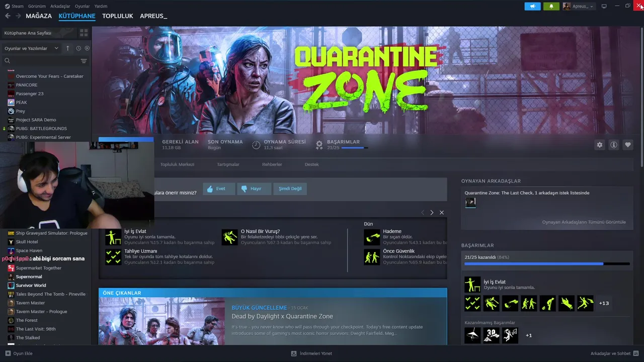Click thumbs-down Hayır button
Screen dimensions: 644x362
pos(254,189)
